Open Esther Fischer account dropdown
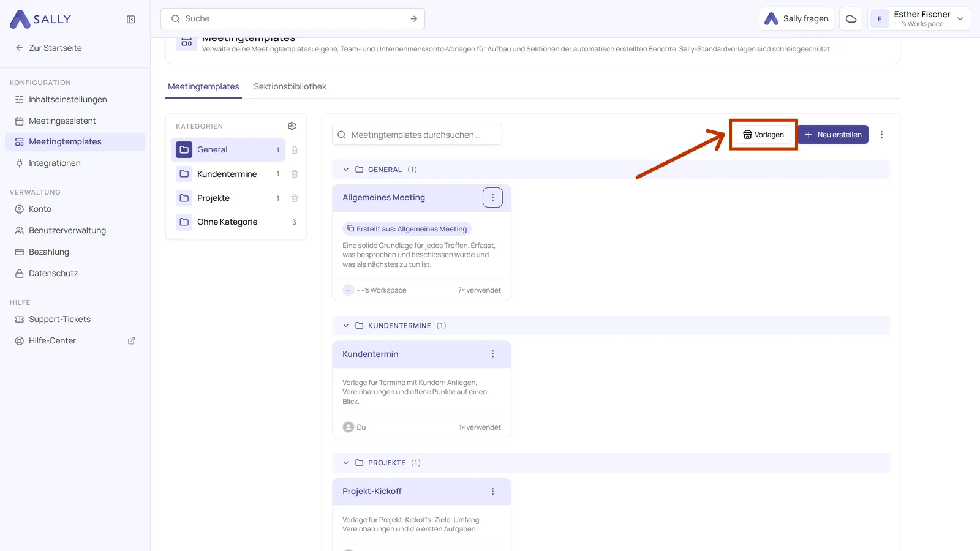The width and height of the screenshot is (980, 551). [x=919, y=19]
